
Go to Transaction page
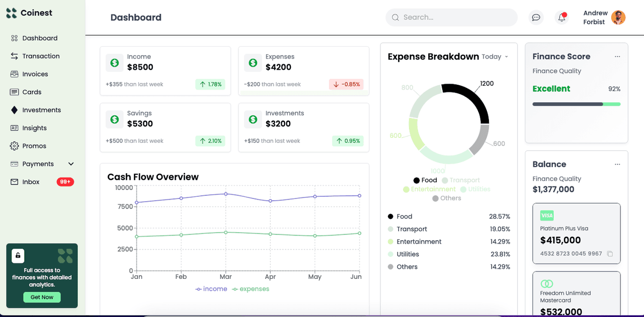pyautogui.click(x=42, y=56)
